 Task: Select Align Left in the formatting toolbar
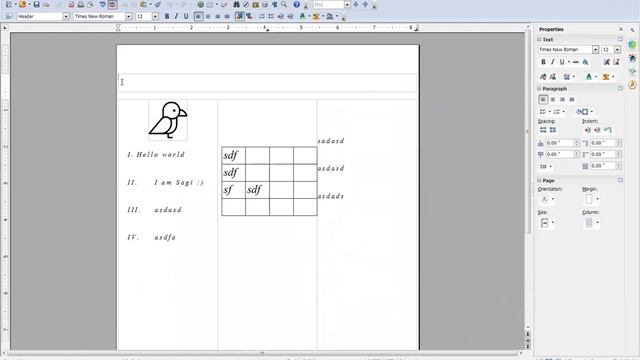(198, 16)
